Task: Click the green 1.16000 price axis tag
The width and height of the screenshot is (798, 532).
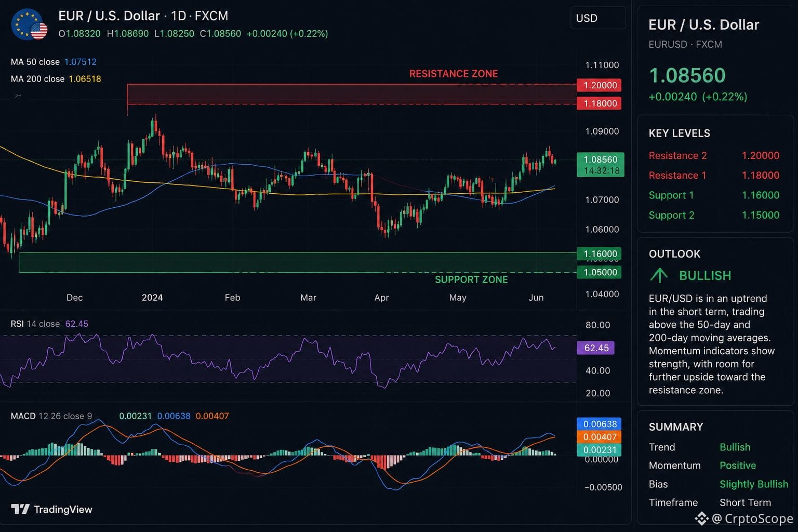Action: (x=600, y=254)
